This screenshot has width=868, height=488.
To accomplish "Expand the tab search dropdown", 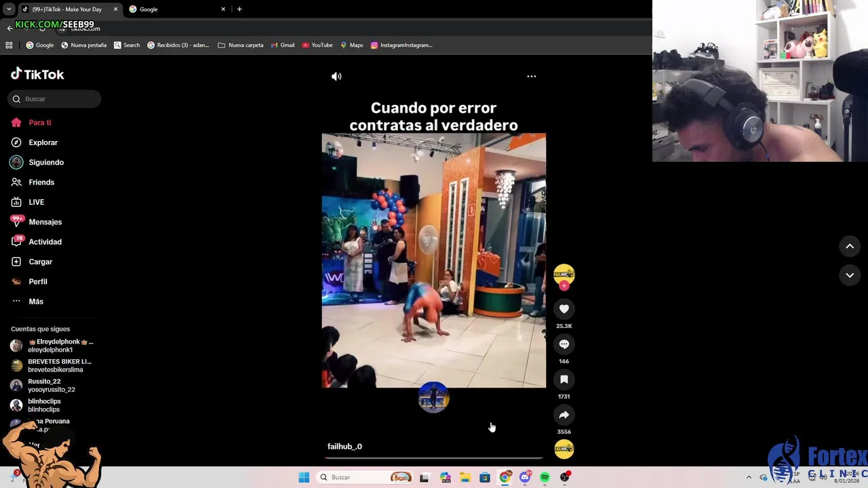I will click(9, 9).
